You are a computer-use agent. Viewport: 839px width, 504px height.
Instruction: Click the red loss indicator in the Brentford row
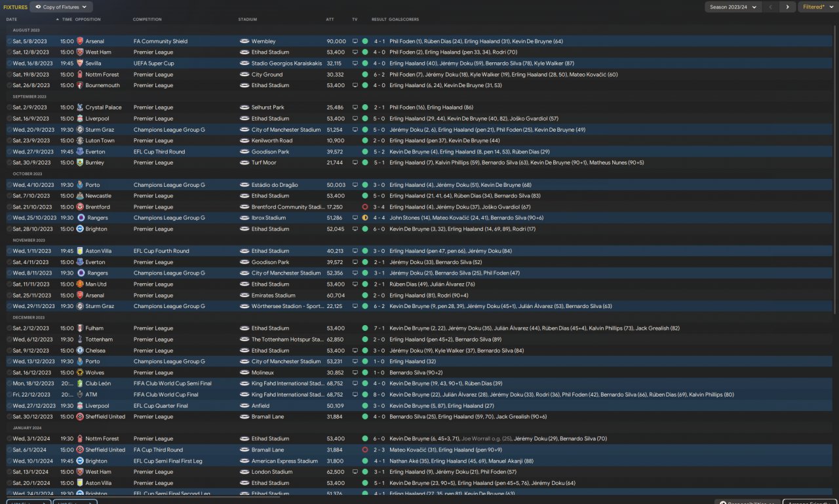[365, 207]
